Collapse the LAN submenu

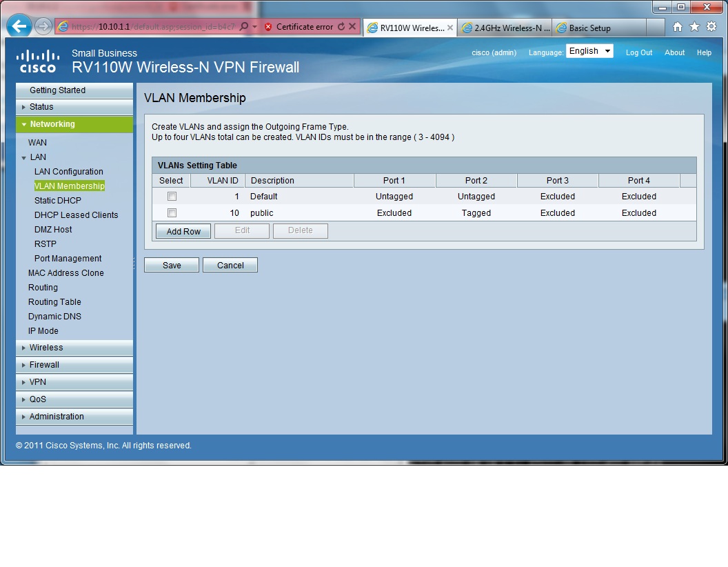23,157
